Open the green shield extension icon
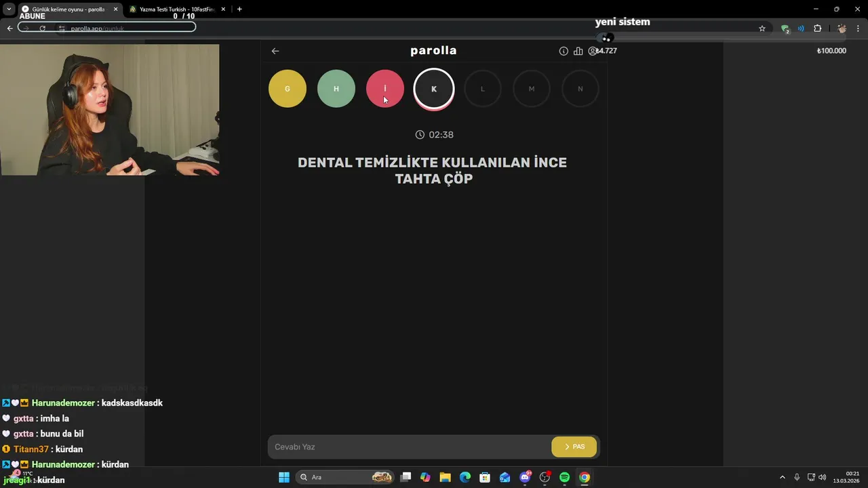The image size is (868, 488). (x=785, y=28)
